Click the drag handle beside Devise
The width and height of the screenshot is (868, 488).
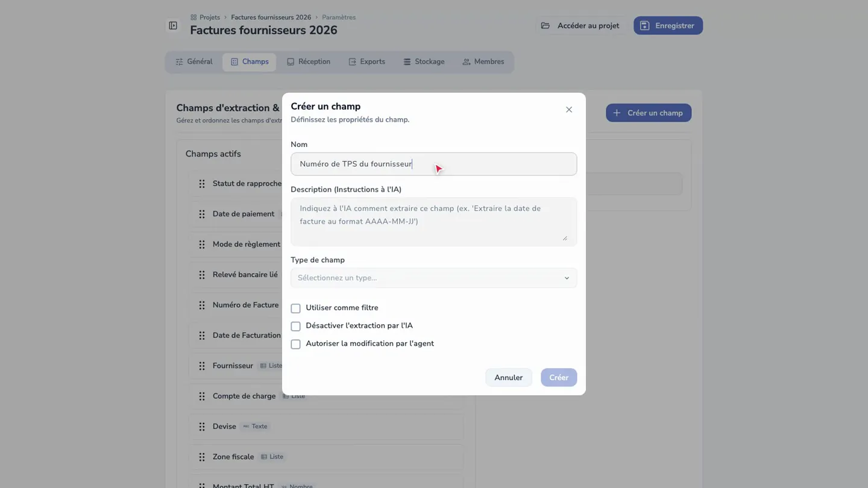(x=202, y=427)
